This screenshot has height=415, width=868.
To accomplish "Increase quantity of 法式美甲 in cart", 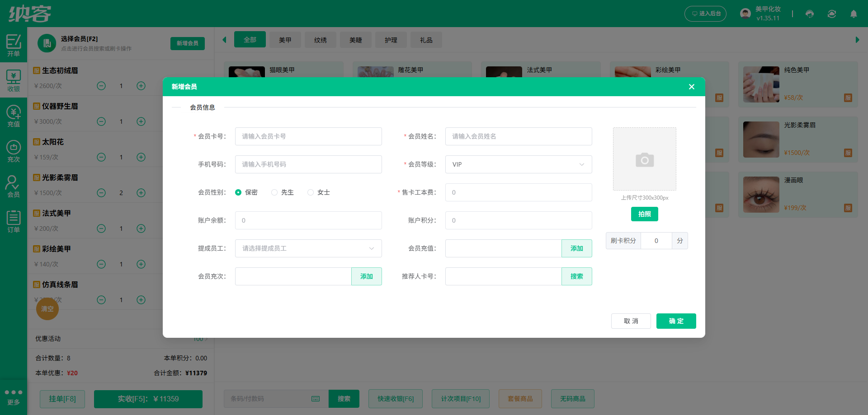I will [x=141, y=228].
